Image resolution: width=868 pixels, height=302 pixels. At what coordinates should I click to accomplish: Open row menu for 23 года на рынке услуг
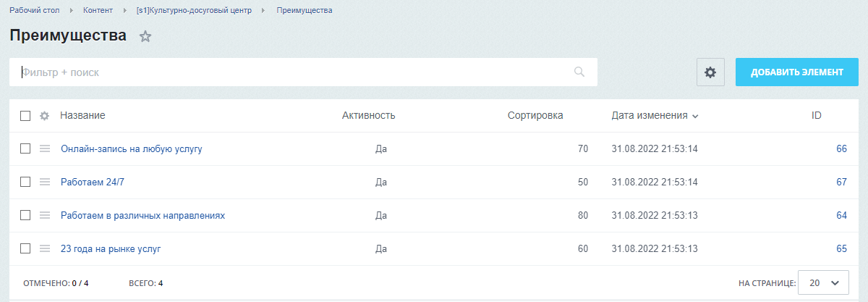pyautogui.click(x=44, y=248)
